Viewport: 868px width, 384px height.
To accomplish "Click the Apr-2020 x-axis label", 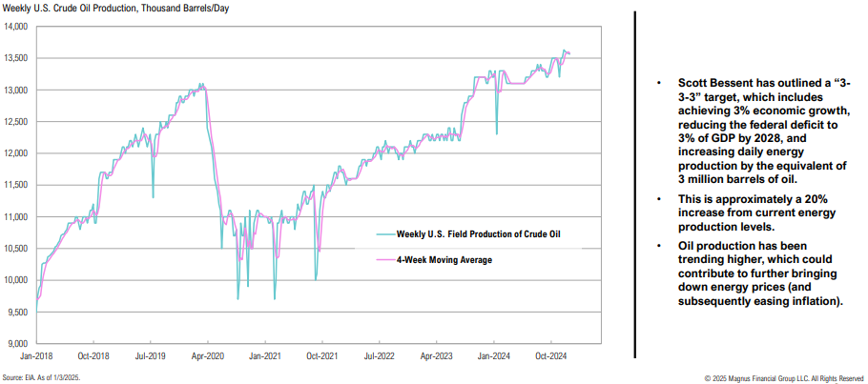I will pyautogui.click(x=207, y=354).
